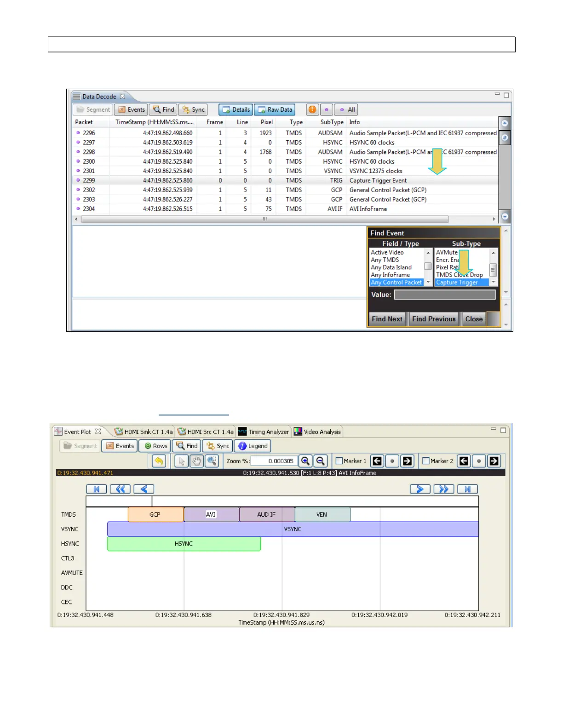
Task: Click the TimeStamp column header
Action: (x=155, y=122)
